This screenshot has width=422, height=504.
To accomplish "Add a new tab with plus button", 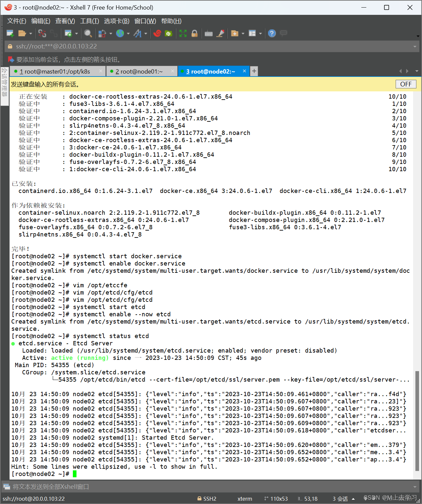I will tap(254, 71).
